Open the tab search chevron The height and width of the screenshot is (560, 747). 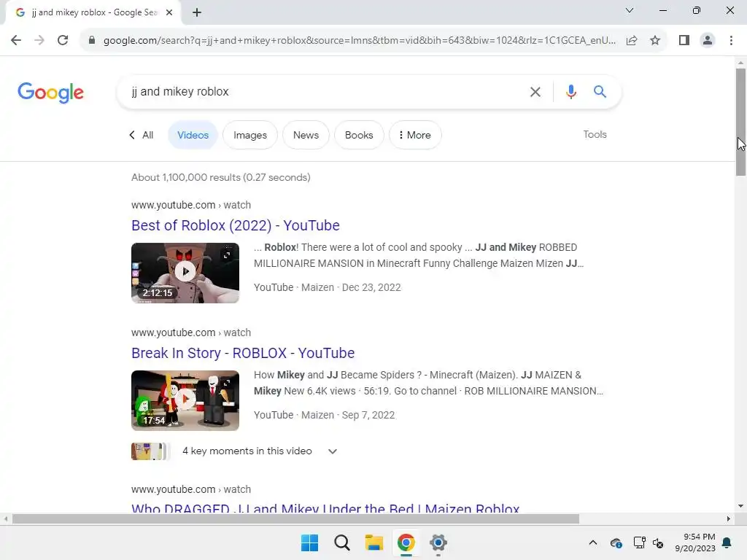point(630,10)
